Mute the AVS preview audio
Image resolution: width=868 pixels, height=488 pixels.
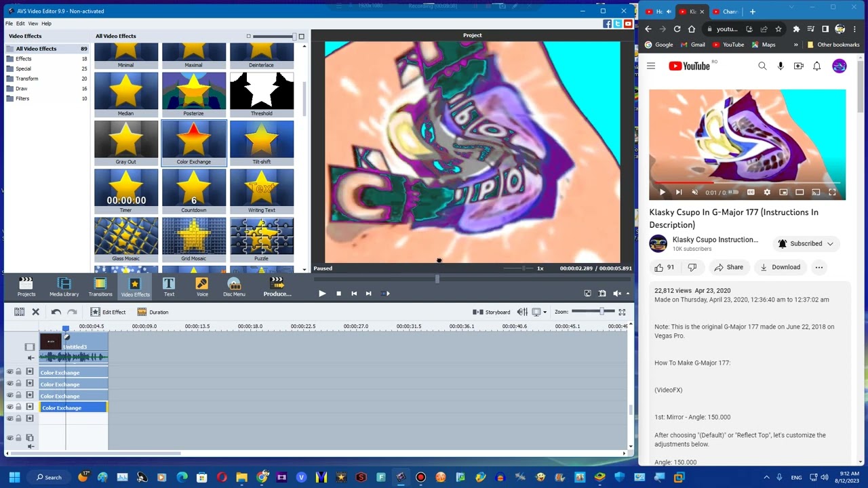pyautogui.click(x=617, y=293)
